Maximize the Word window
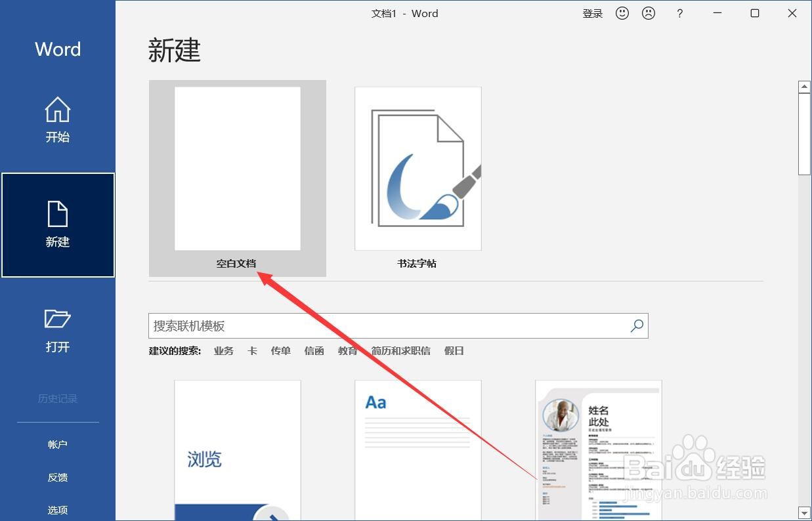Viewport: 812px width, 521px height. coord(755,13)
